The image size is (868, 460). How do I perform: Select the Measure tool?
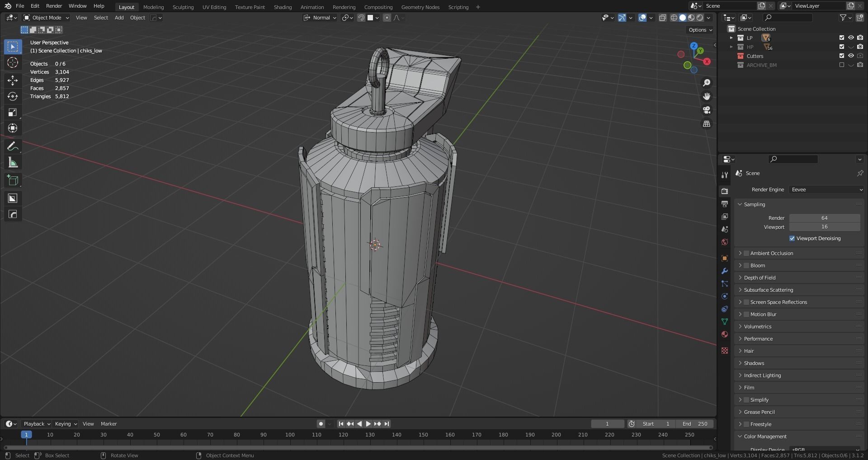13,162
